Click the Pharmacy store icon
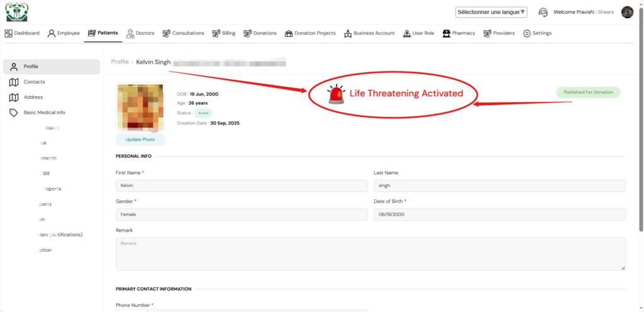 446,33
